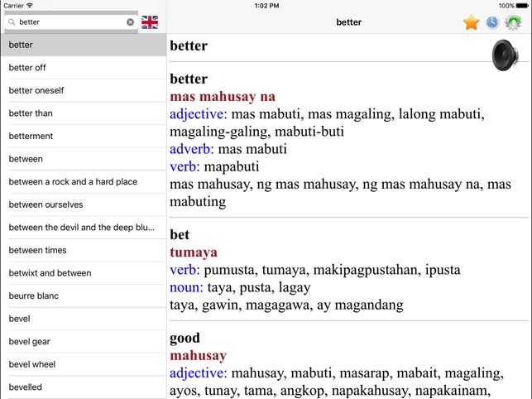Pick "between" from the word list
The width and height of the screenshot is (532, 399).
(x=26, y=159)
